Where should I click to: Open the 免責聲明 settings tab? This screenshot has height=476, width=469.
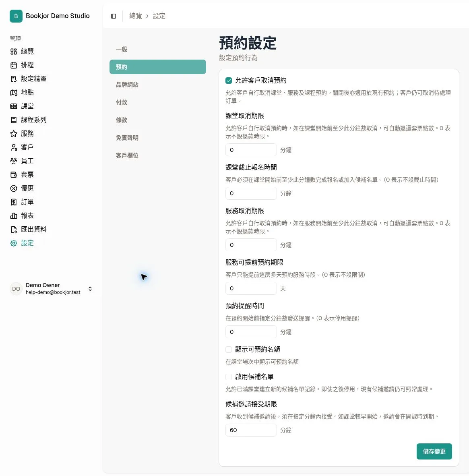tap(157, 138)
